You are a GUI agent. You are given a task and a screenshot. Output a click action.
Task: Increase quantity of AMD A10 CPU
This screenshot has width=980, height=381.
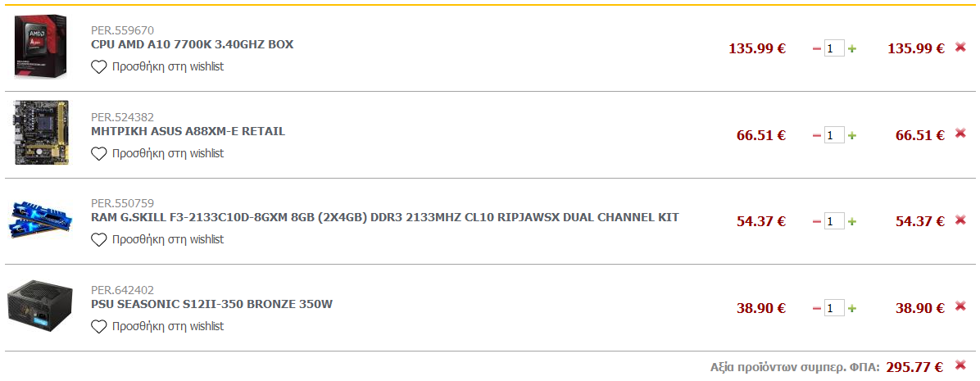[x=852, y=48]
